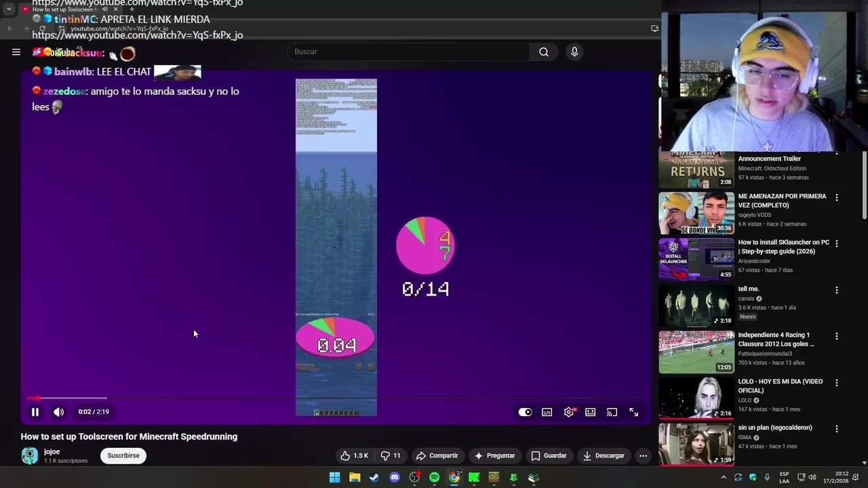Screen dimensions: 868x488
Task: Click the Compartir share button
Action: tap(437, 455)
